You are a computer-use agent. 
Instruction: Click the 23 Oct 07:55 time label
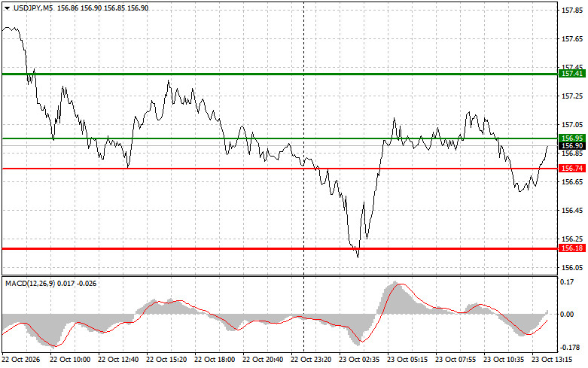(x=455, y=360)
